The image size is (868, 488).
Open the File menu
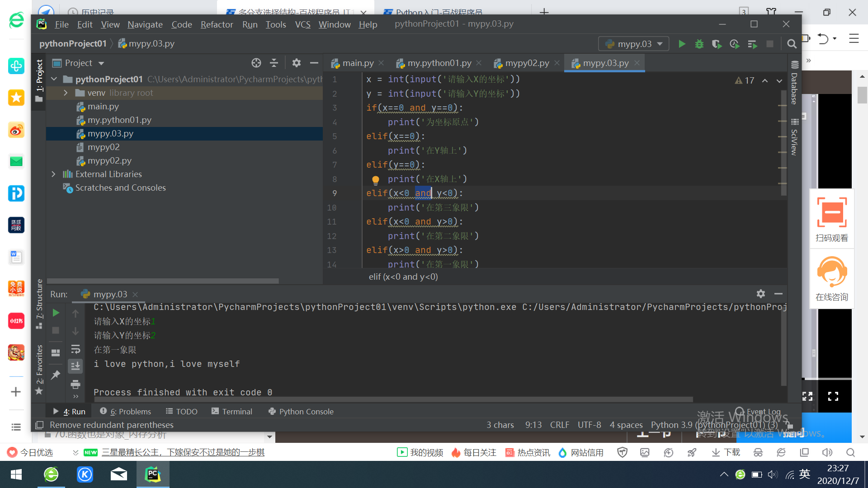(x=61, y=24)
